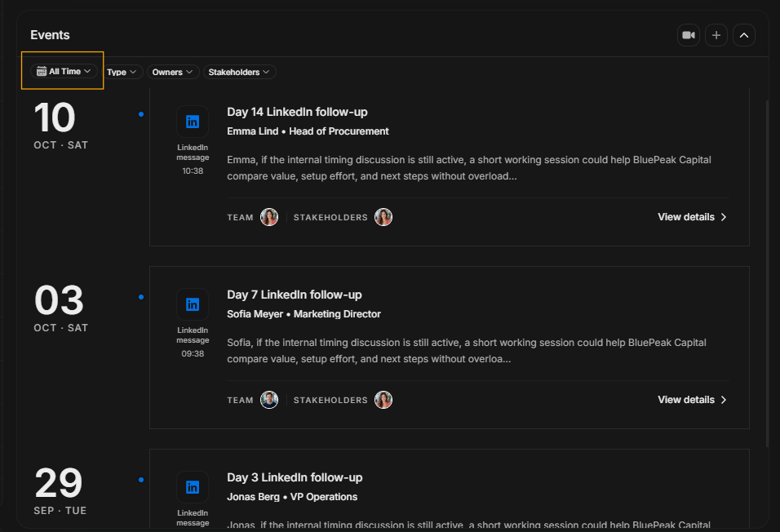Open the Day 3 LinkedIn follow-up title
780x532 pixels.
[x=295, y=477]
